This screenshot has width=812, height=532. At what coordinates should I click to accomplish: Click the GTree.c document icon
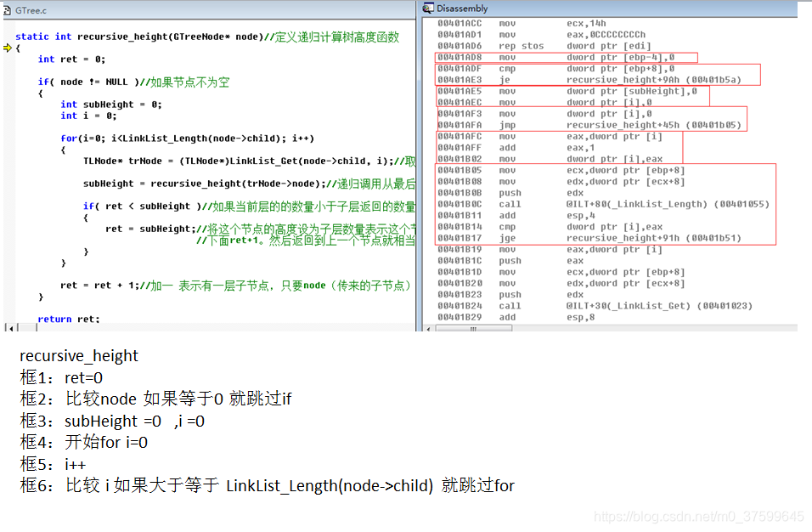pyautogui.click(x=8, y=10)
